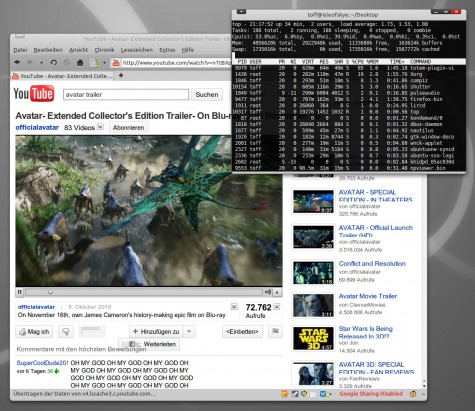Click the Official Launch Trailer thumbnail
The width and height of the screenshot is (475, 411).
pos(313,237)
